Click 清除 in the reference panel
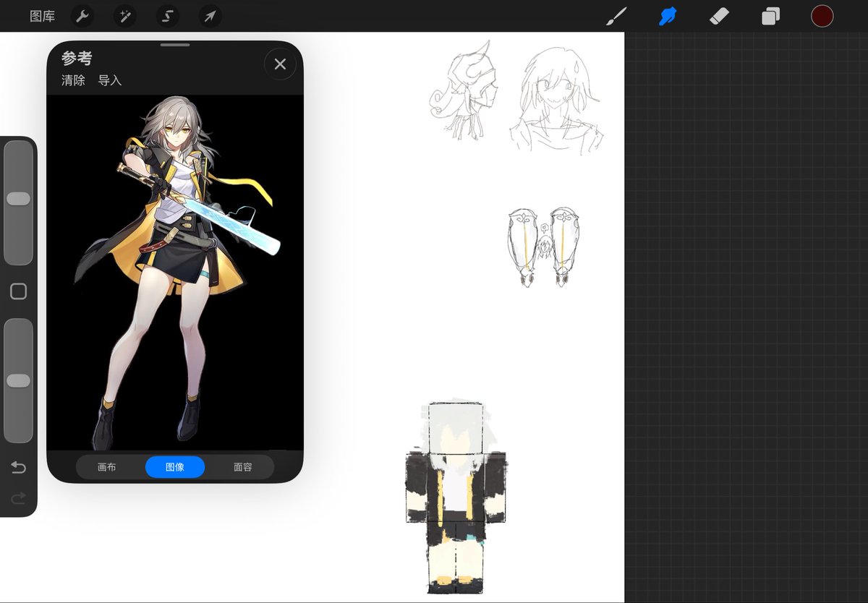This screenshot has height=603, width=868. 73,80
